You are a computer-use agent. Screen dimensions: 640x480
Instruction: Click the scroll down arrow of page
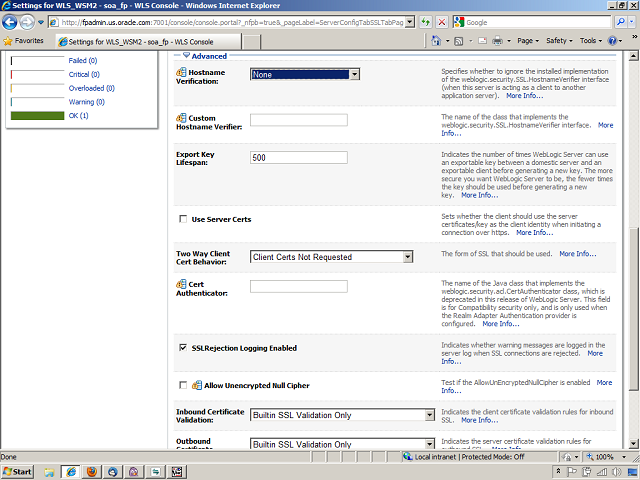633,443
